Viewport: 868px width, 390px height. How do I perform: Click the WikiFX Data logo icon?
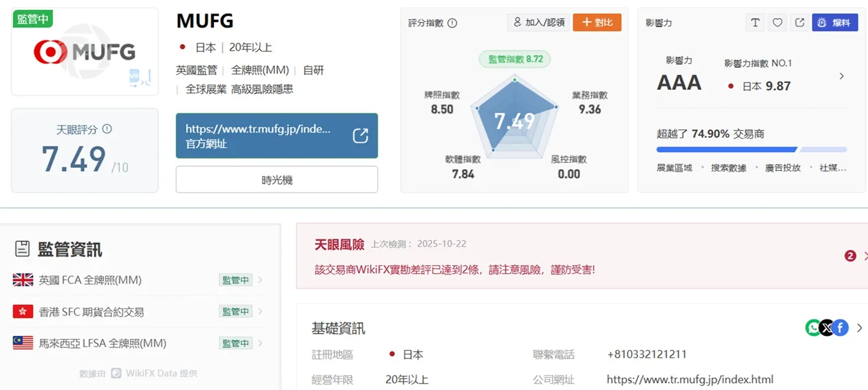116,373
